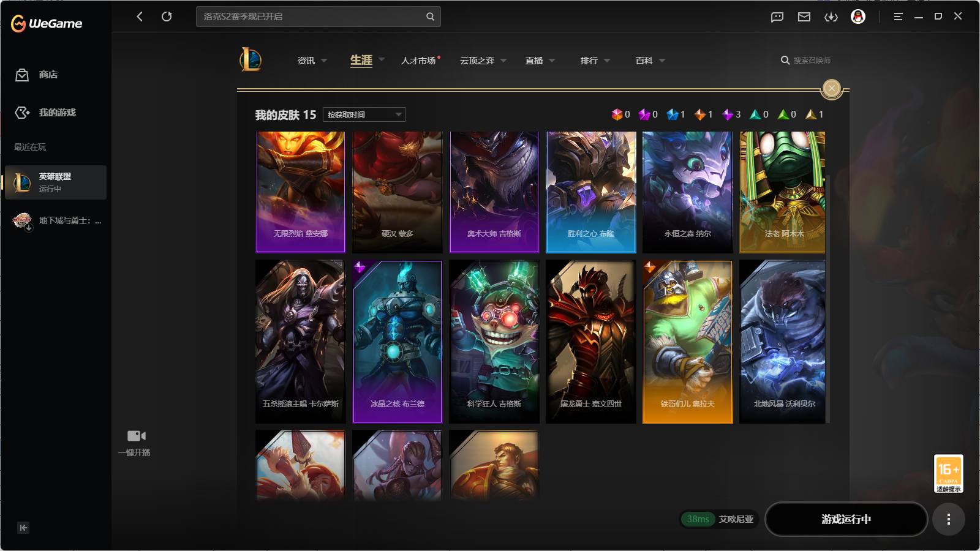Click the teal triangle gem icon
The image size is (980, 551).
pyautogui.click(x=755, y=114)
